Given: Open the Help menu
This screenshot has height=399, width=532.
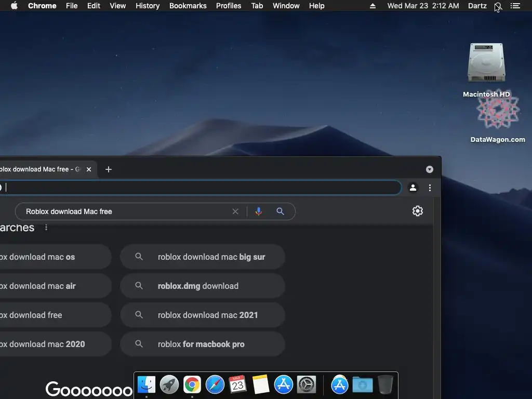Looking at the screenshot, I should coord(316,6).
